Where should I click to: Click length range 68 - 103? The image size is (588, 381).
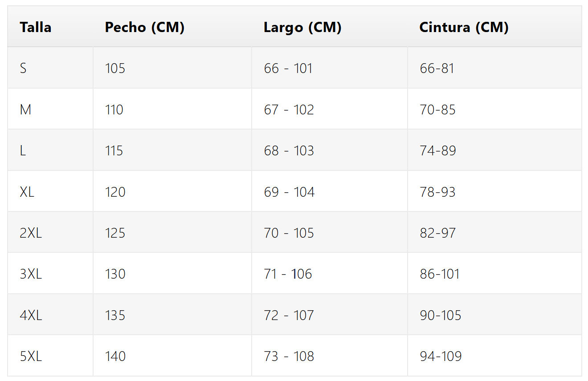[x=289, y=150]
